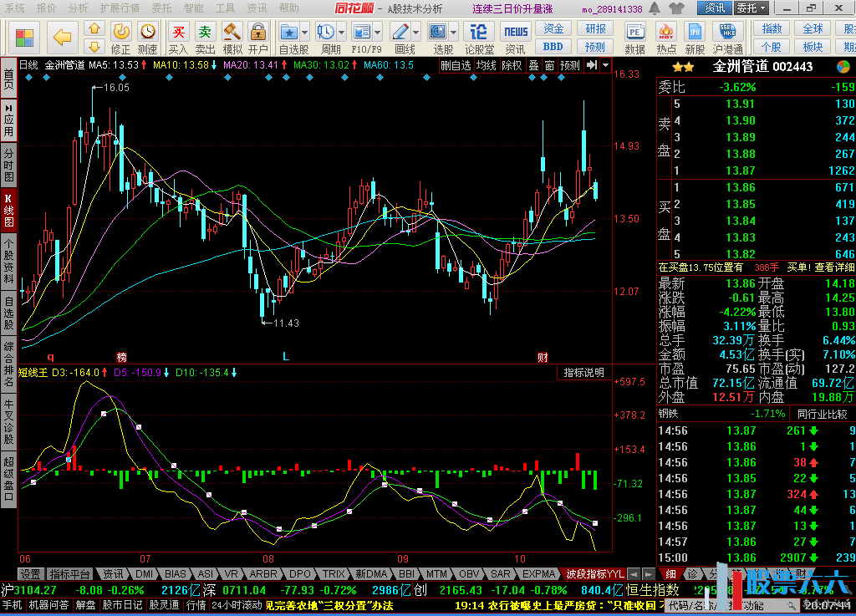Expand the dropdown arrow after 预测 on chart bar
Image resolution: width=856 pixels, height=616 pixels.
coord(605,65)
